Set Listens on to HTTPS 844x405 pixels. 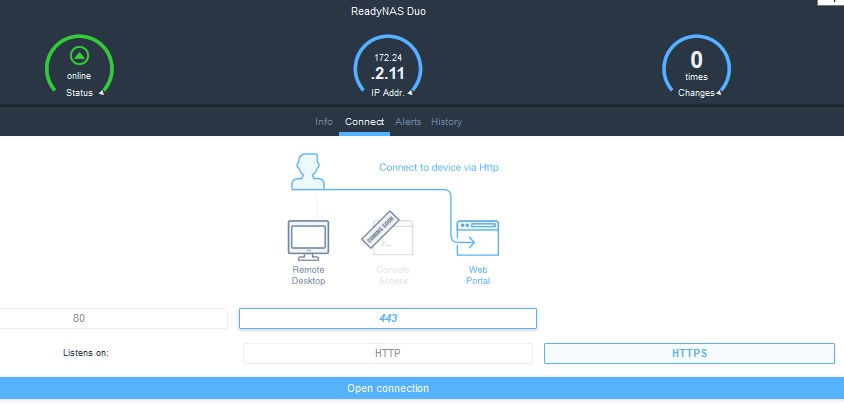click(690, 353)
